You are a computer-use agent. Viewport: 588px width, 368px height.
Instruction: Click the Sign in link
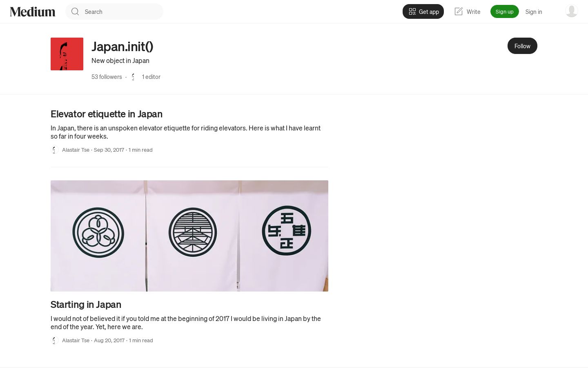[534, 11]
